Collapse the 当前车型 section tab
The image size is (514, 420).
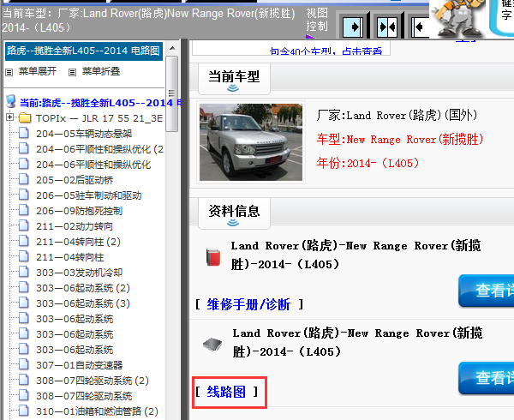234,79
